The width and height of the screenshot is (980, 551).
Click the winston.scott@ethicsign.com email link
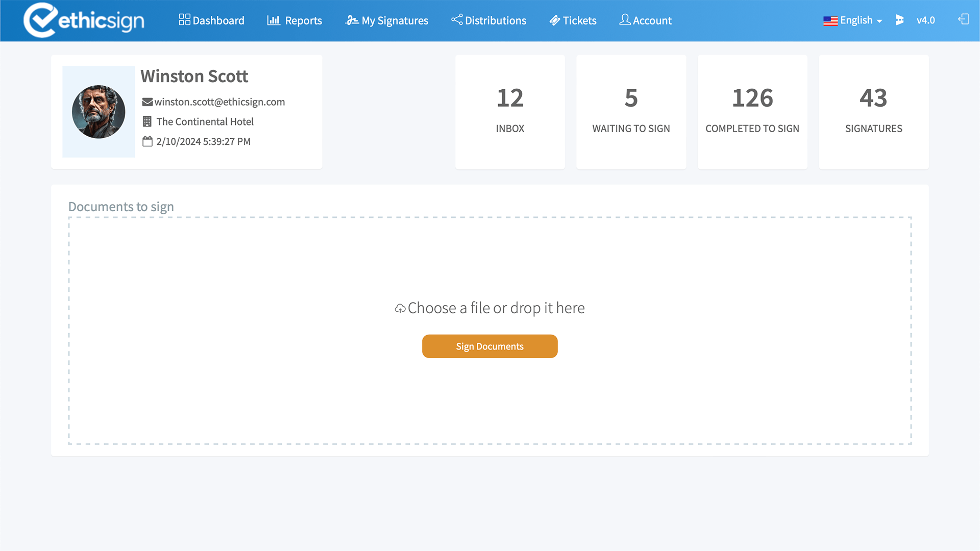(219, 102)
